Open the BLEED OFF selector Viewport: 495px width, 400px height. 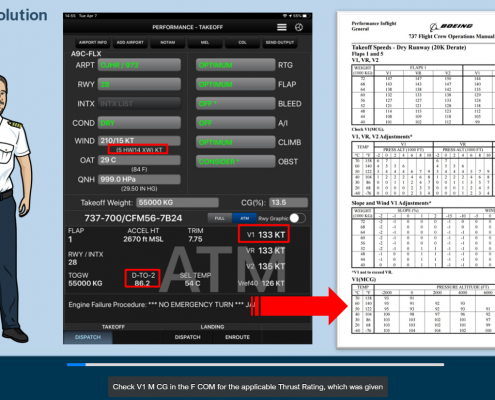tap(236, 104)
